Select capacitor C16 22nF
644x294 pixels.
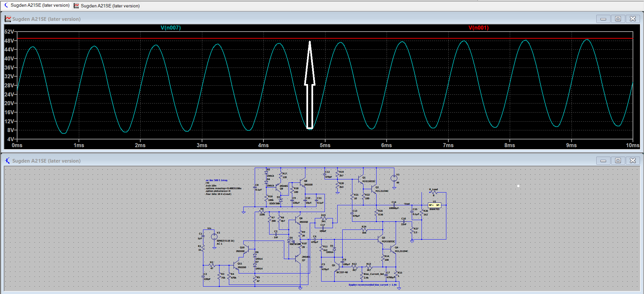pyautogui.click(x=404, y=221)
